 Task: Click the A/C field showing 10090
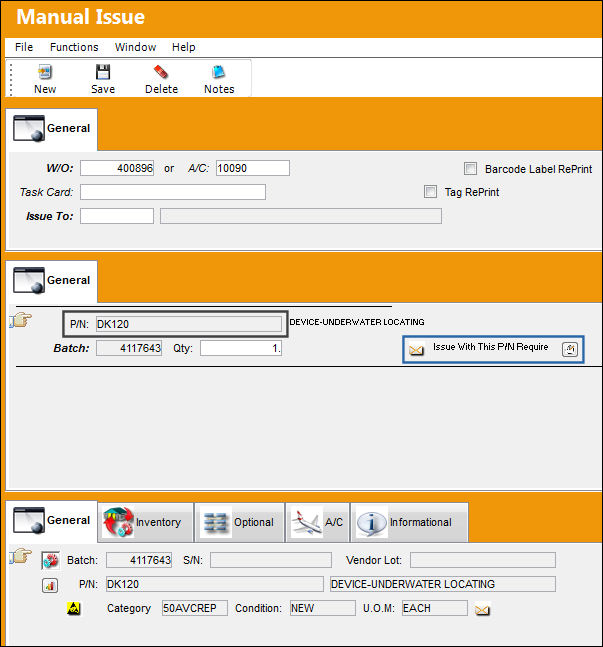pyautogui.click(x=253, y=168)
